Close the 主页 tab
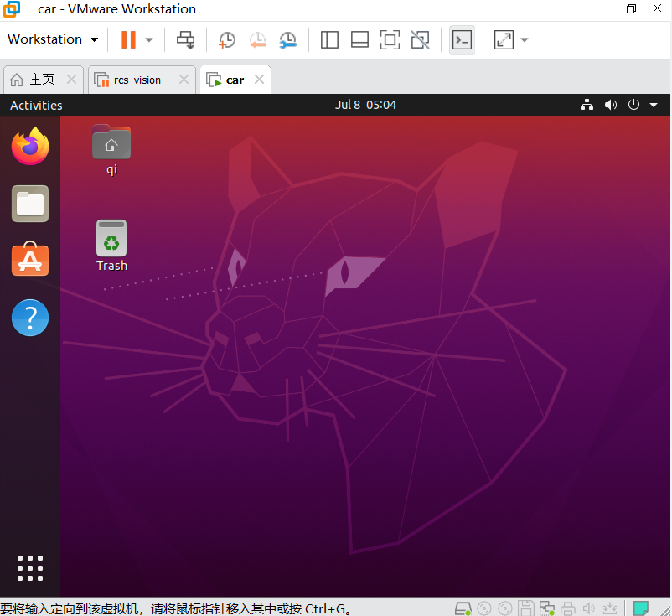Viewport: 672px width, 616px height. (71, 80)
